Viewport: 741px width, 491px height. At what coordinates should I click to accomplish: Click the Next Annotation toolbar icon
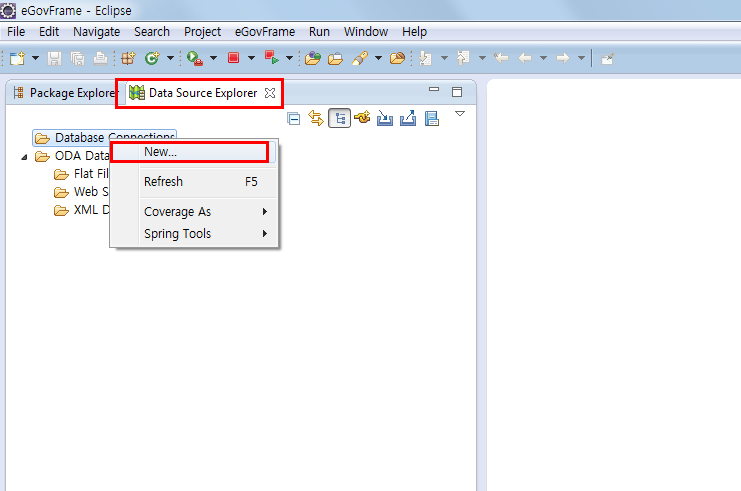tap(426, 58)
